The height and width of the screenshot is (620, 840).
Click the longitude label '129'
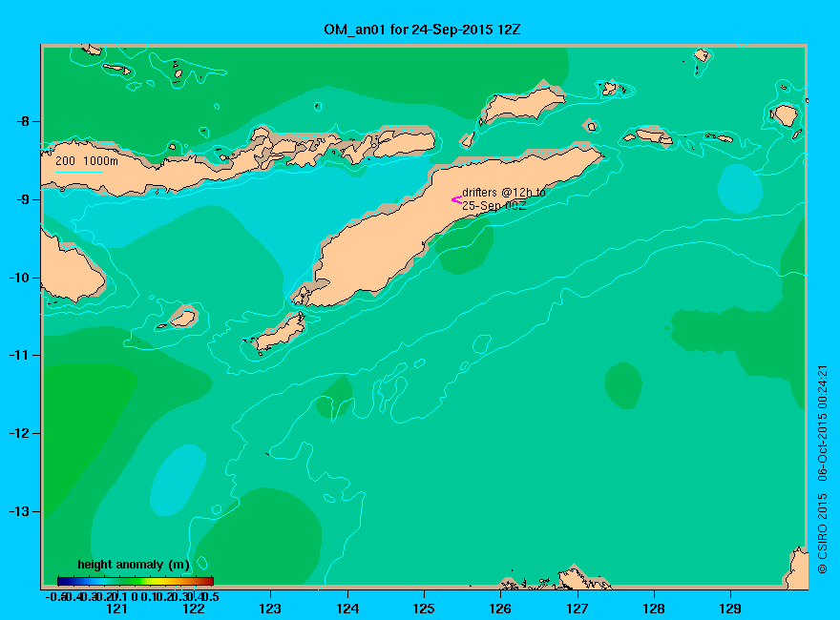(x=730, y=609)
